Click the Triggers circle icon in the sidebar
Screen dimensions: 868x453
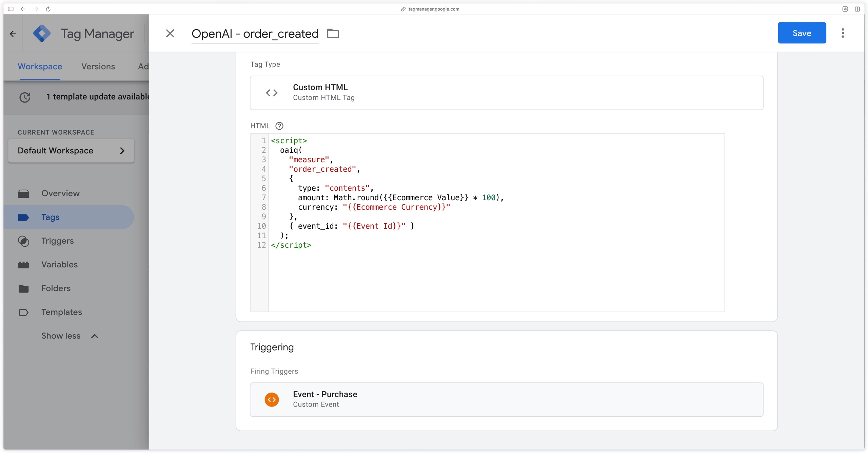[x=23, y=241]
